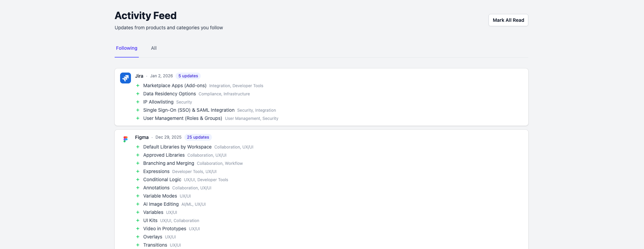Viewport: 644px width, 249px height.
Task: Click the Jira product logo icon
Action: [126, 78]
